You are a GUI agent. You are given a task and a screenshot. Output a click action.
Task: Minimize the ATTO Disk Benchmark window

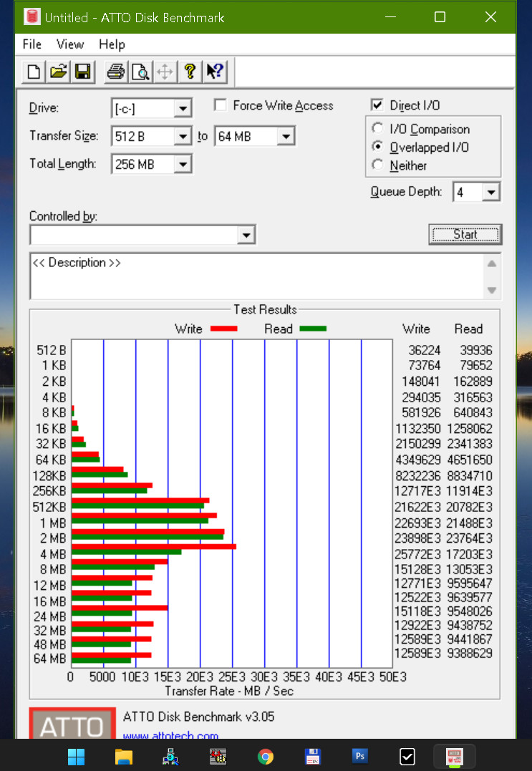point(390,16)
